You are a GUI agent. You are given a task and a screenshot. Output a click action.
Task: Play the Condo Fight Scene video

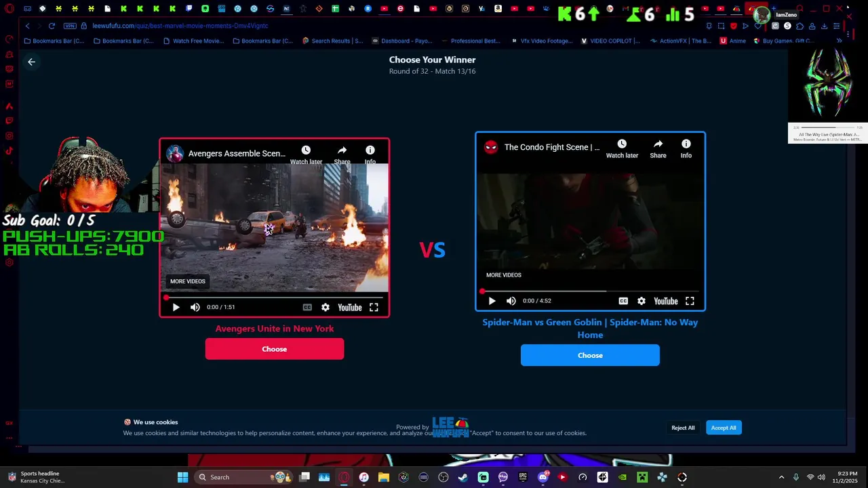(492, 301)
